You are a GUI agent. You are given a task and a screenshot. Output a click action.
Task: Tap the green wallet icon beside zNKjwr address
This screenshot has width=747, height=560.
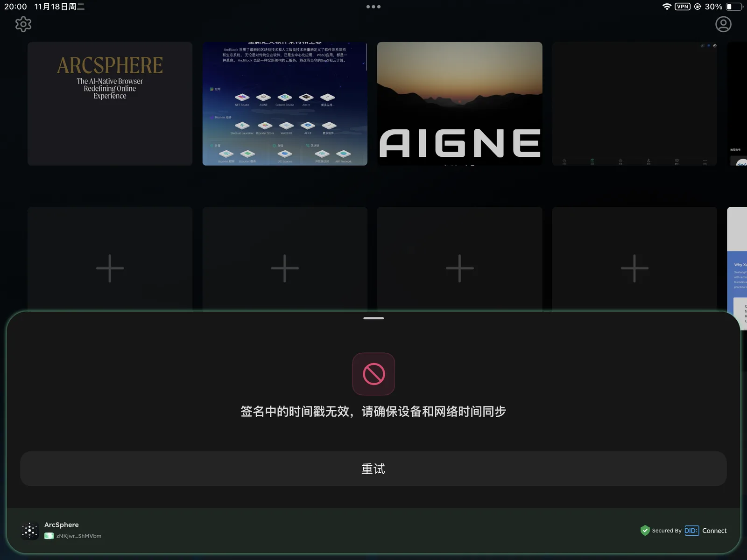click(49, 536)
